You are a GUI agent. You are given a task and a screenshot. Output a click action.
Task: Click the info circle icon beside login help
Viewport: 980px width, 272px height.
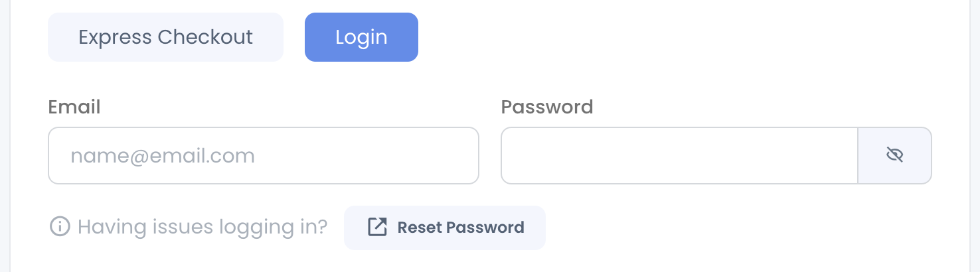tap(60, 228)
